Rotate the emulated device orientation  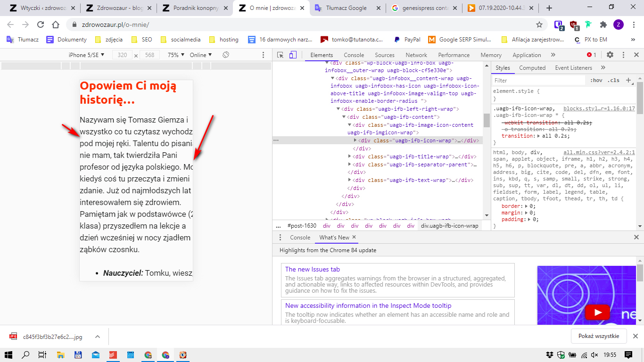[x=226, y=55]
